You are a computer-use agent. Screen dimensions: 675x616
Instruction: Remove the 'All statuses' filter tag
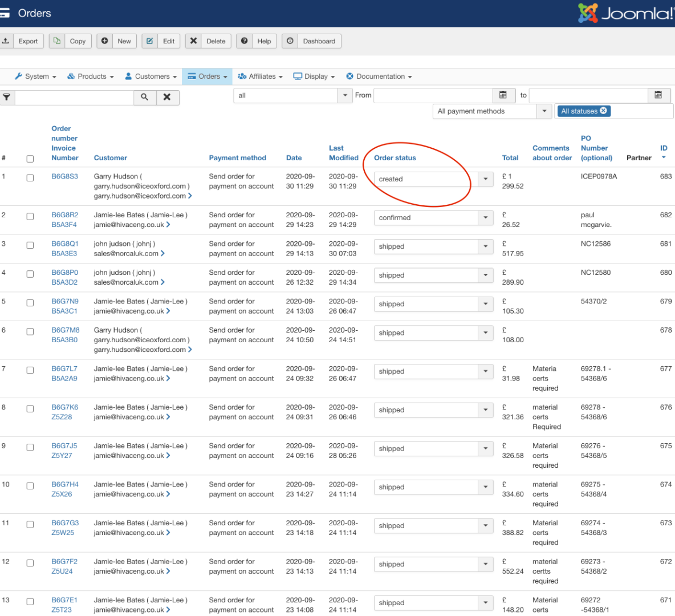click(604, 111)
